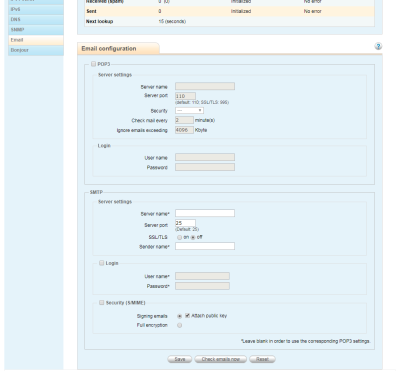This screenshot has width=400, height=371.
Task: Click the Sent row label
Action: [91, 11]
